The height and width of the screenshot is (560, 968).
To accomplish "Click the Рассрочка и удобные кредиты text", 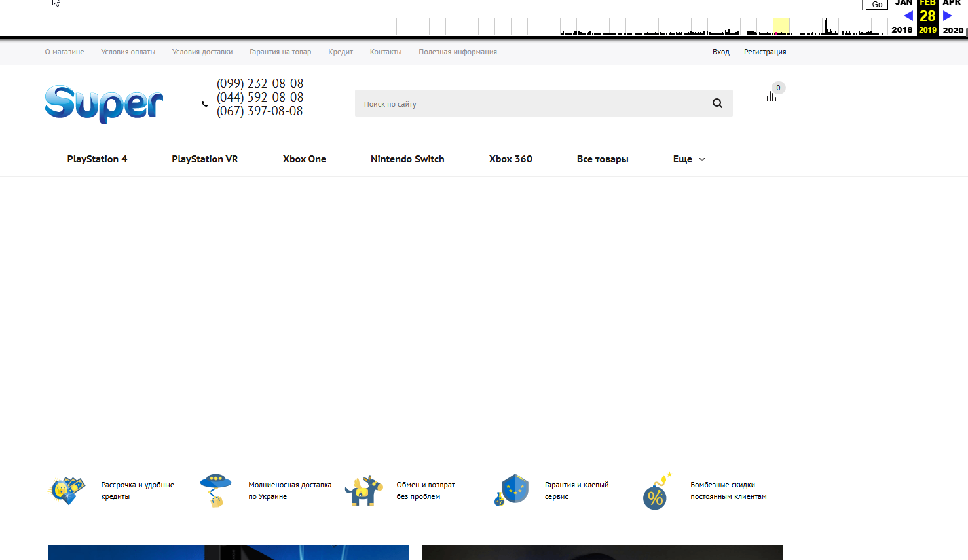I will (x=138, y=491).
